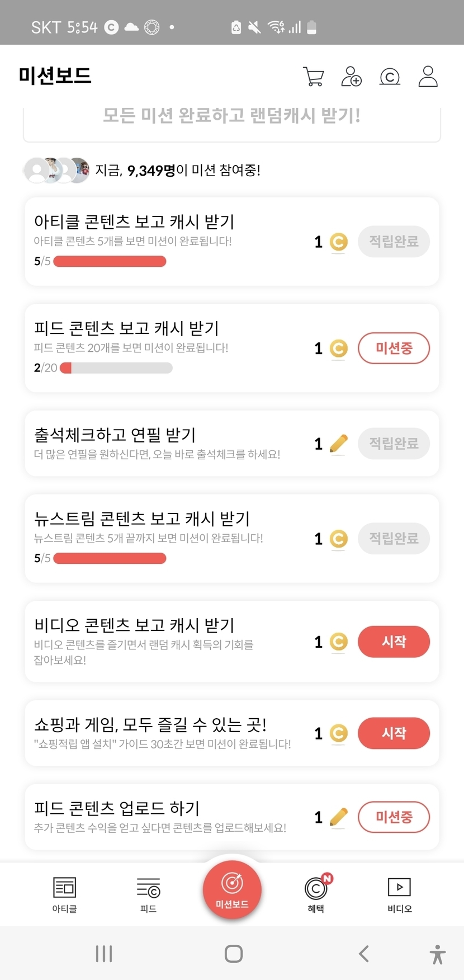
Task: Open the shopping cart icon
Action: click(x=314, y=77)
